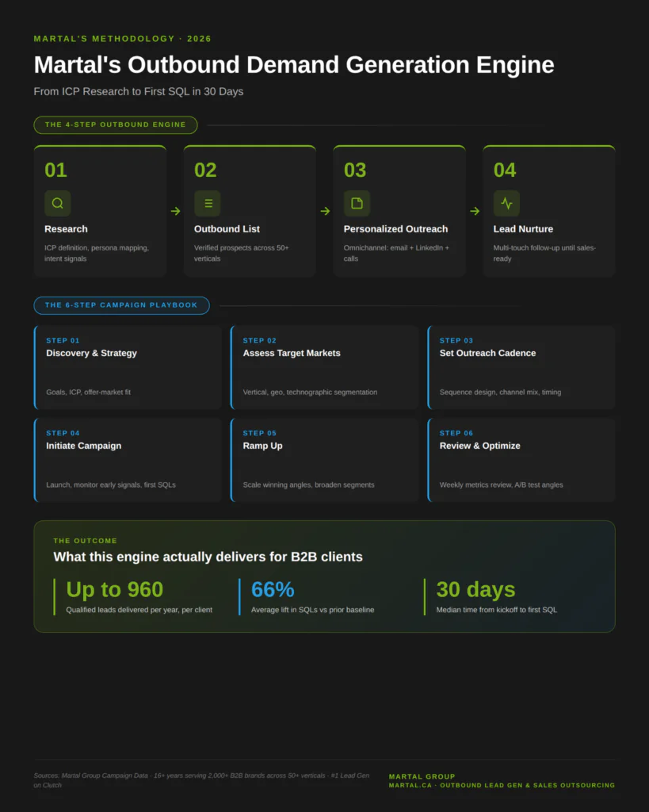The width and height of the screenshot is (649, 812).
Task: Click the 'STEP 05' label
Action: point(259,433)
